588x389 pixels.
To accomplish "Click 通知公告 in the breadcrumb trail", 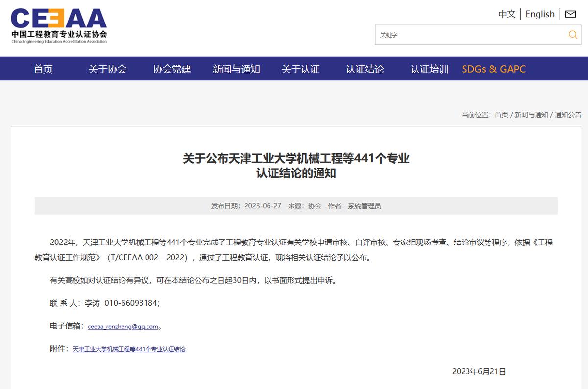I will pos(567,115).
